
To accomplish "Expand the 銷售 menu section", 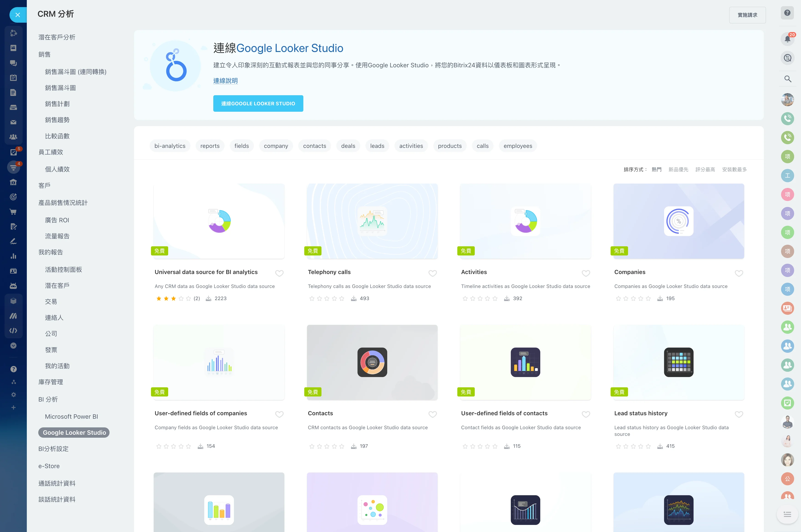I will click(44, 54).
